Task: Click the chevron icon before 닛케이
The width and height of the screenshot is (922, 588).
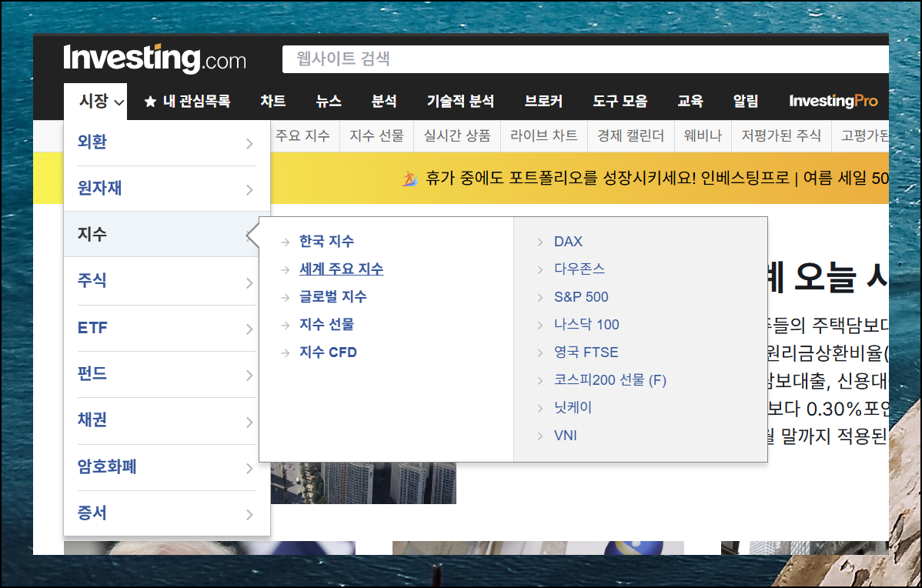Action: (540, 408)
